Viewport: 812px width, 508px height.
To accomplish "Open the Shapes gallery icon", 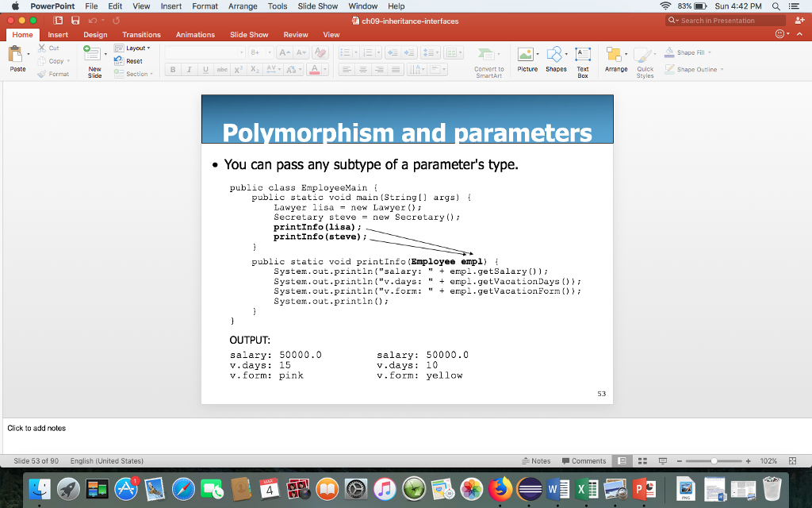I will [x=554, y=54].
